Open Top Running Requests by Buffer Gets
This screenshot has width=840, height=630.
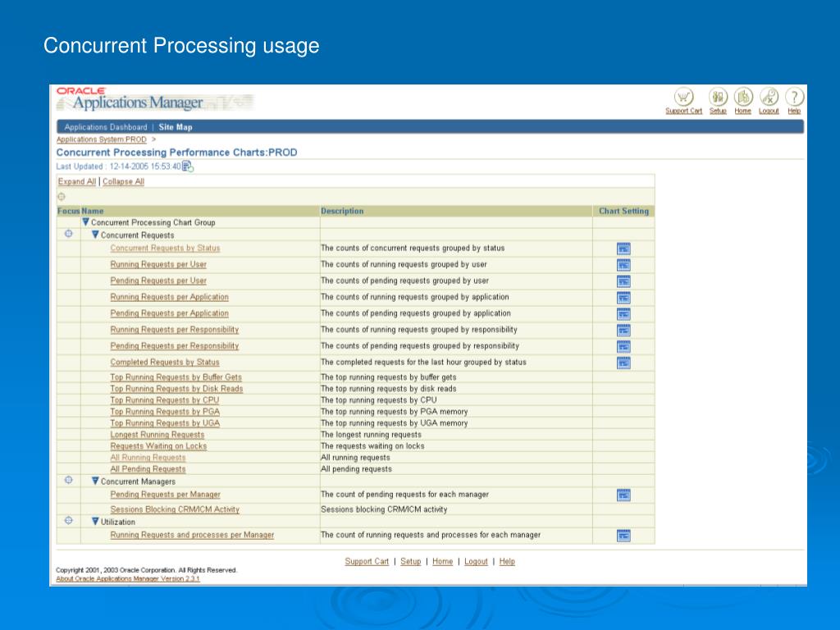[x=176, y=377]
